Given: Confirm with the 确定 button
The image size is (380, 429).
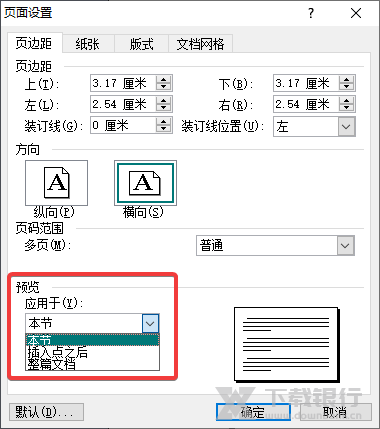Looking at the screenshot, I should (253, 412).
